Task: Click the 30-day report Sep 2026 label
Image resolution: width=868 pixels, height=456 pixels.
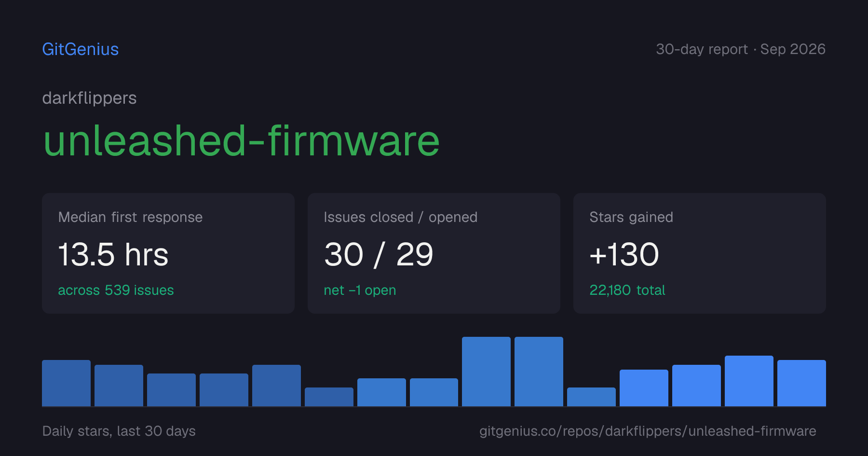Action: coord(741,49)
